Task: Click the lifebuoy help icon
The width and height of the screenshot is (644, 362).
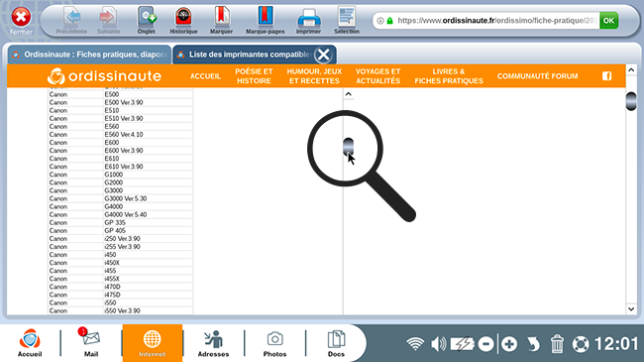Action: point(581,344)
